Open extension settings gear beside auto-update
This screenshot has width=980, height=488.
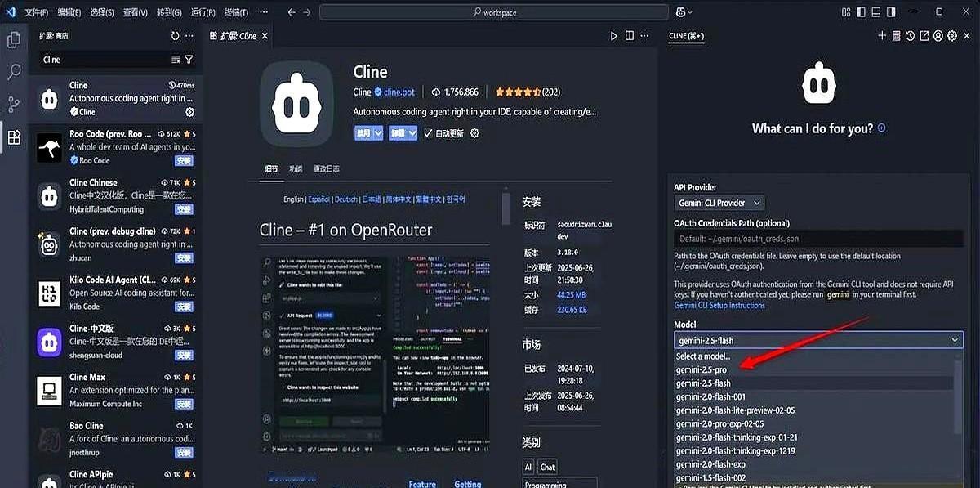pyautogui.click(x=474, y=133)
